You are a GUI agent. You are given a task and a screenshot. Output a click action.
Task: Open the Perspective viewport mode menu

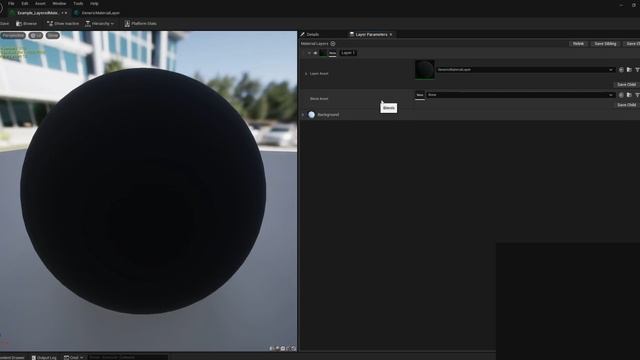(13, 36)
